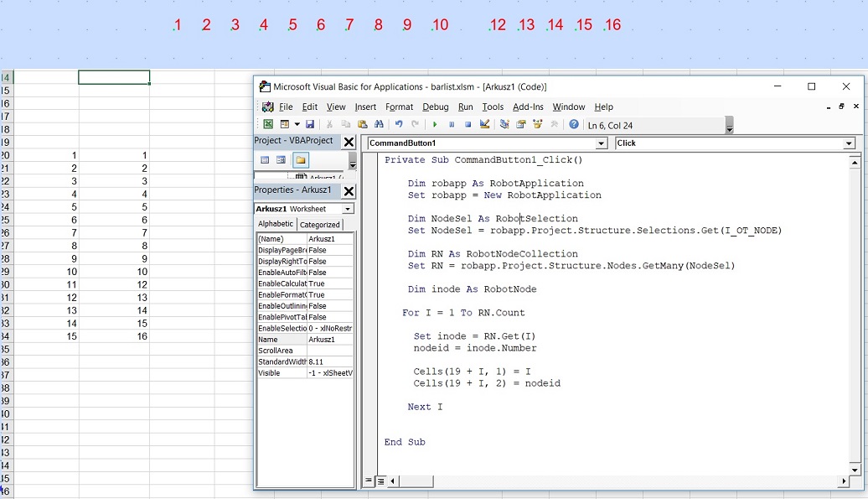Close the Project - VBAProject panel
This screenshot has width=868, height=499.
point(349,143)
